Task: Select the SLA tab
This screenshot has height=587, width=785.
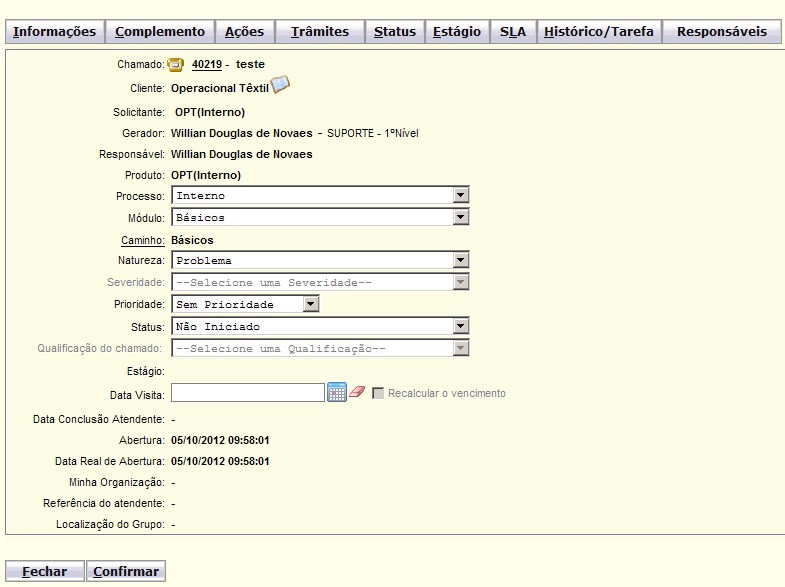Action: (513, 32)
